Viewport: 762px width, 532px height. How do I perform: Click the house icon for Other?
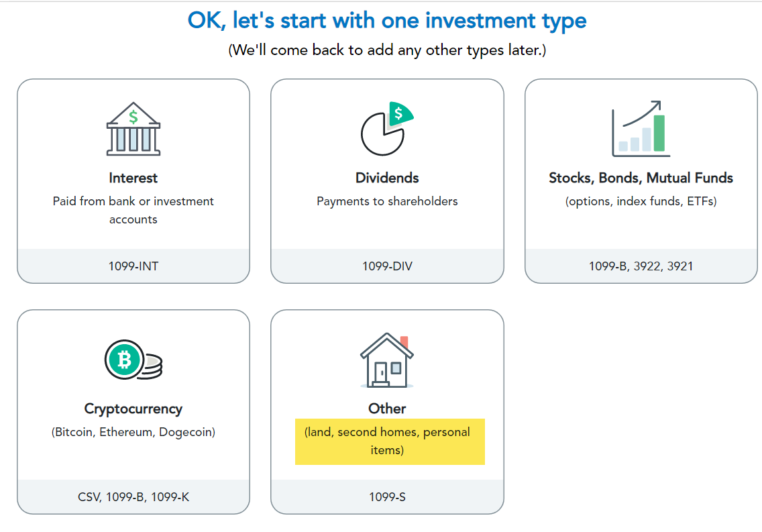(386, 361)
